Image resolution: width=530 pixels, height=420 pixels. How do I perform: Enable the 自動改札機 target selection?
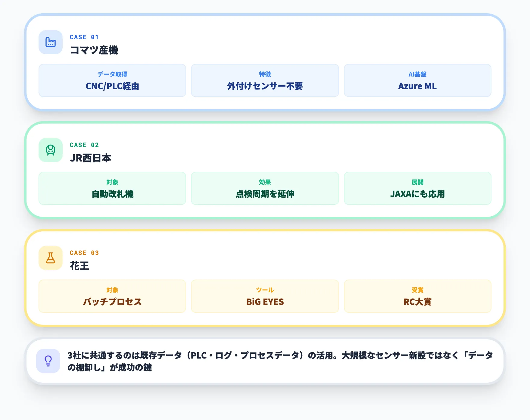(112, 188)
